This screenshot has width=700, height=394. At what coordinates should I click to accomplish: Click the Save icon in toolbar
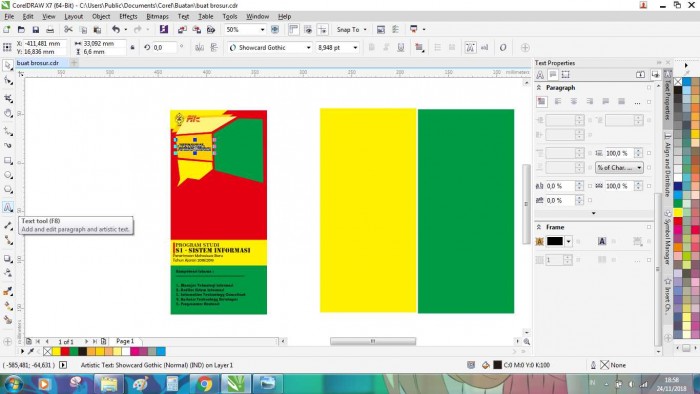(x=36, y=29)
